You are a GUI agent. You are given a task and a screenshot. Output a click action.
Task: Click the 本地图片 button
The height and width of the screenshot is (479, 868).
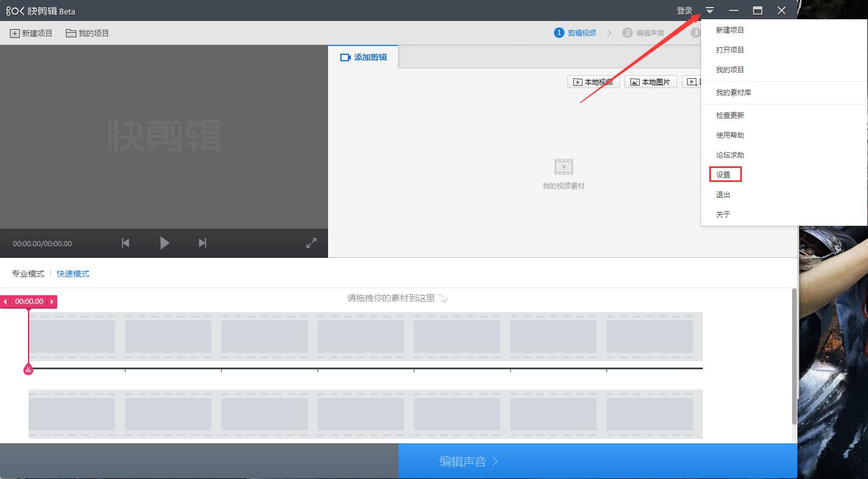point(650,82)
